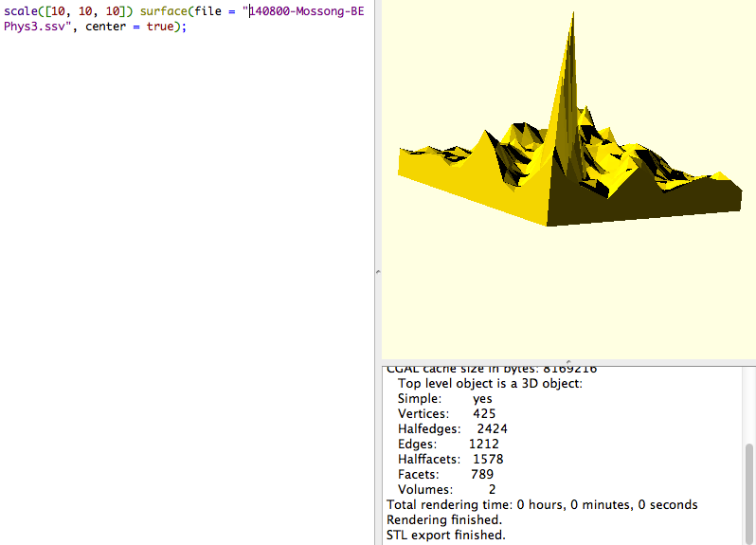Place cursor on the 'scale' keyword
756x545 pixels.
pyautogui.click(x=20, y=11)
